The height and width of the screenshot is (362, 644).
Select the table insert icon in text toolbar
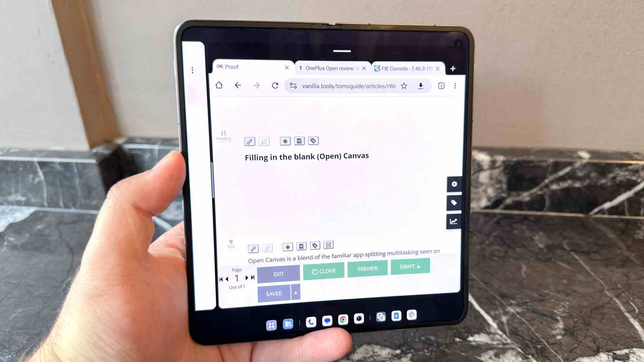tap(328, 246)
